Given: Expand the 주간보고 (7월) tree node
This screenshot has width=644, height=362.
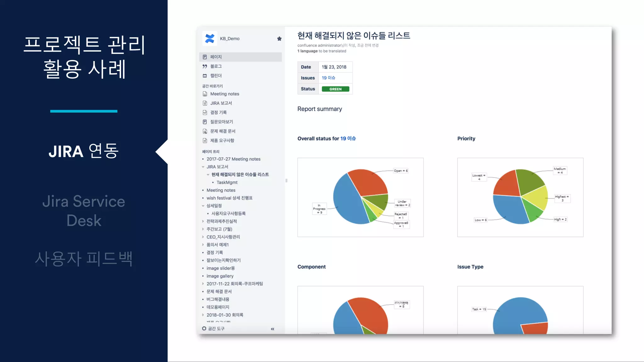Looking at the screenshot, I should point(203,229).
